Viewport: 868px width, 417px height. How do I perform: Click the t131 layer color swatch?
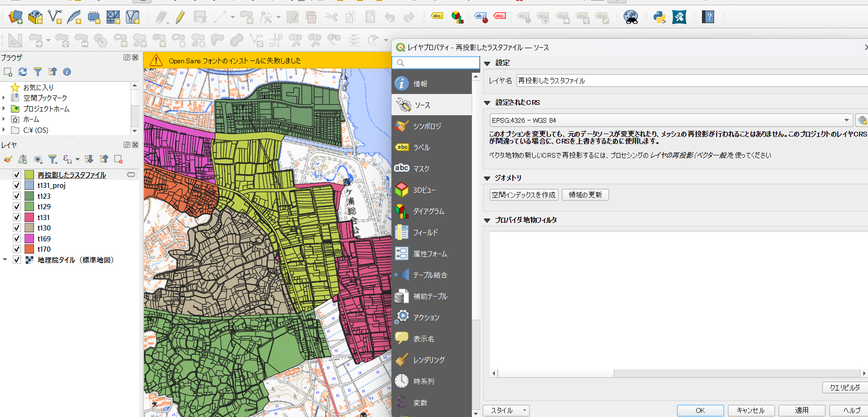tap(29, 217)
